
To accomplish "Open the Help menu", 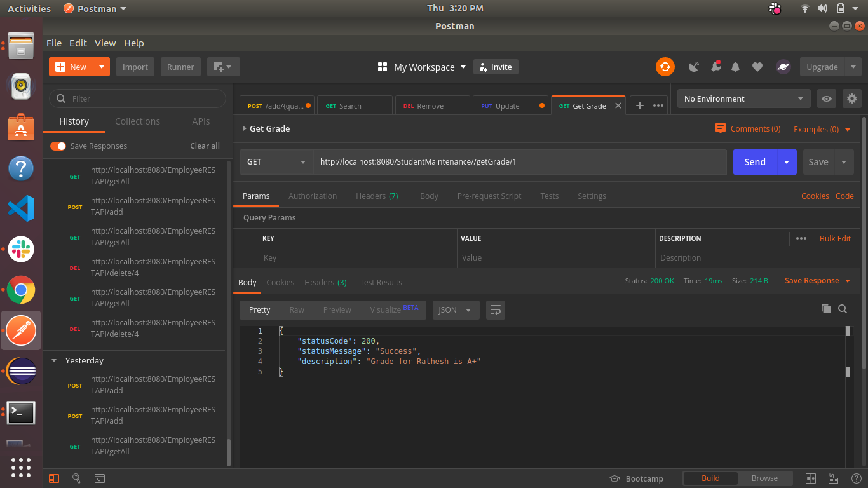I will 134,43.
